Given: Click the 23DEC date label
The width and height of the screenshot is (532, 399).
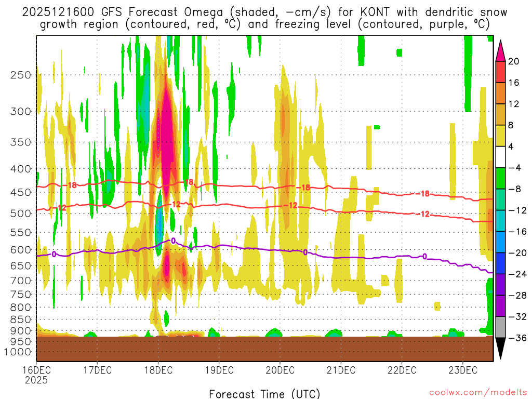Looking at the screenshot, I should pos(463,370).
